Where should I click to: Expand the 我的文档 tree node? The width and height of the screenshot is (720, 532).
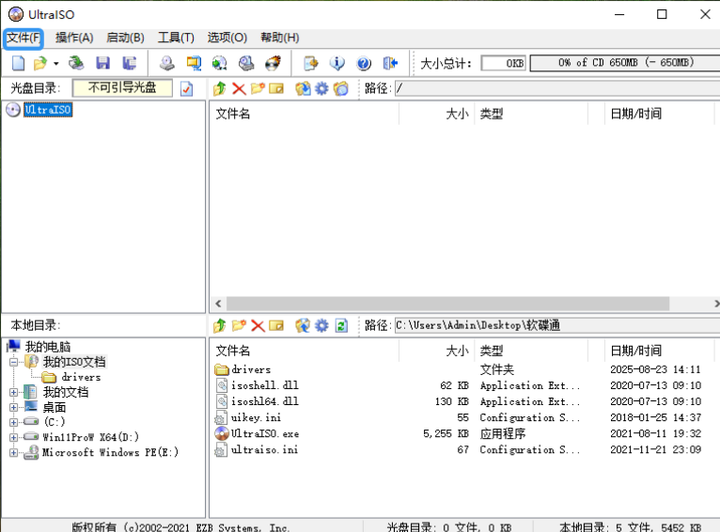13,392
